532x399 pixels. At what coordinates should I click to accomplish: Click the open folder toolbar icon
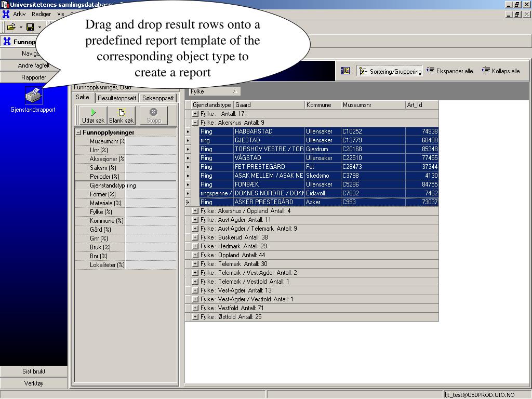pyautogui.click(x=11, y=27)
